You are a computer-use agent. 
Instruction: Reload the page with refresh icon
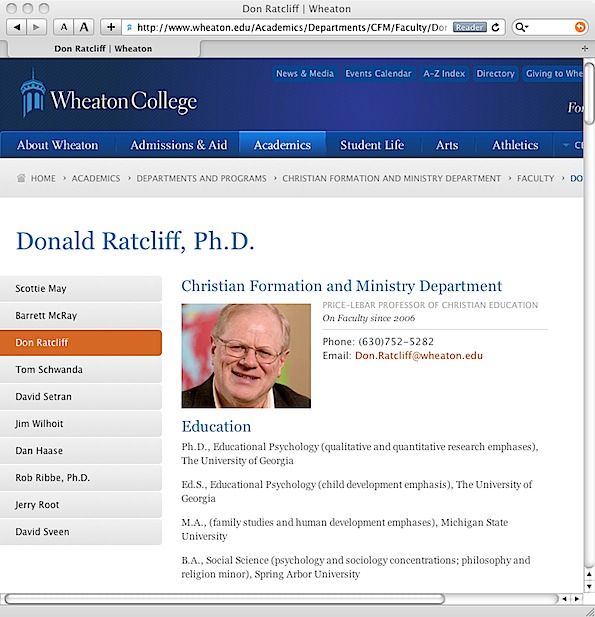pos(496,27)
